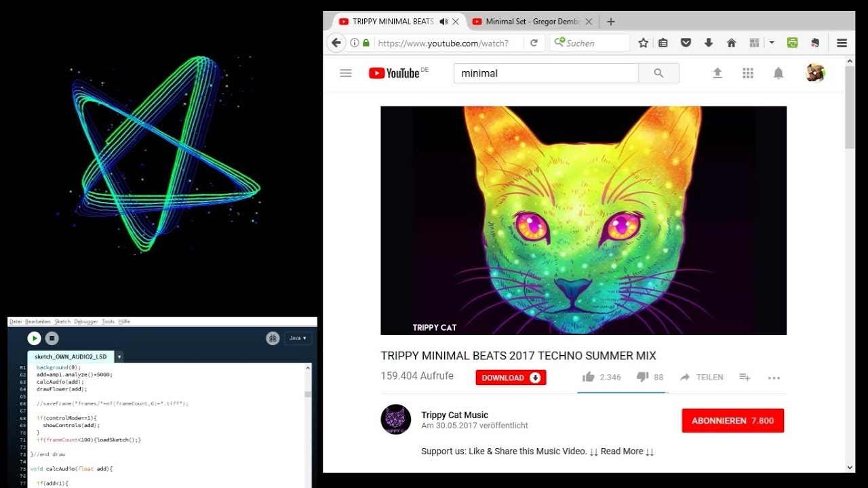
Task: Open YouTube notifications bell
Action: (778, 73)
